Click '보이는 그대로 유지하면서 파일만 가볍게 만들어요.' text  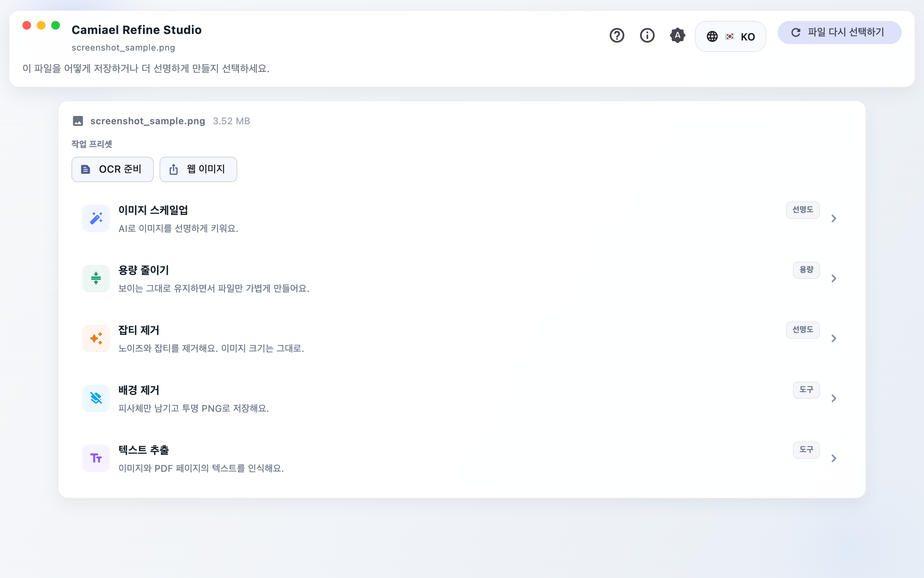[214, 289]
